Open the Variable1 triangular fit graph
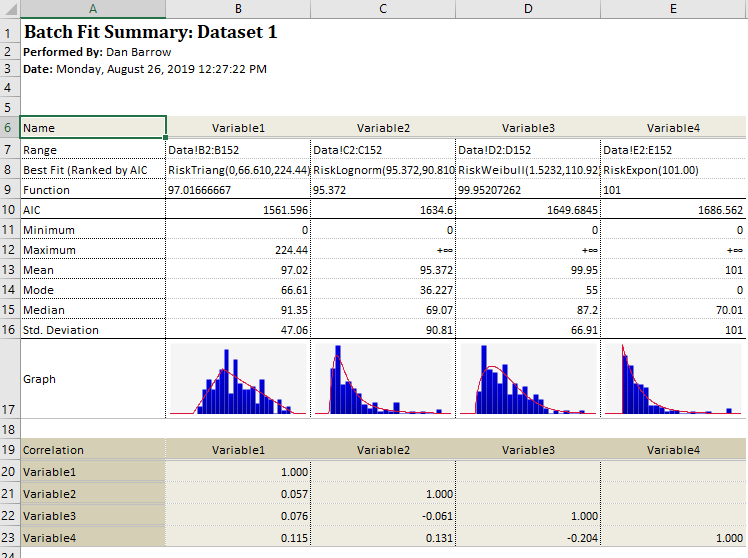 coord(237,380)
